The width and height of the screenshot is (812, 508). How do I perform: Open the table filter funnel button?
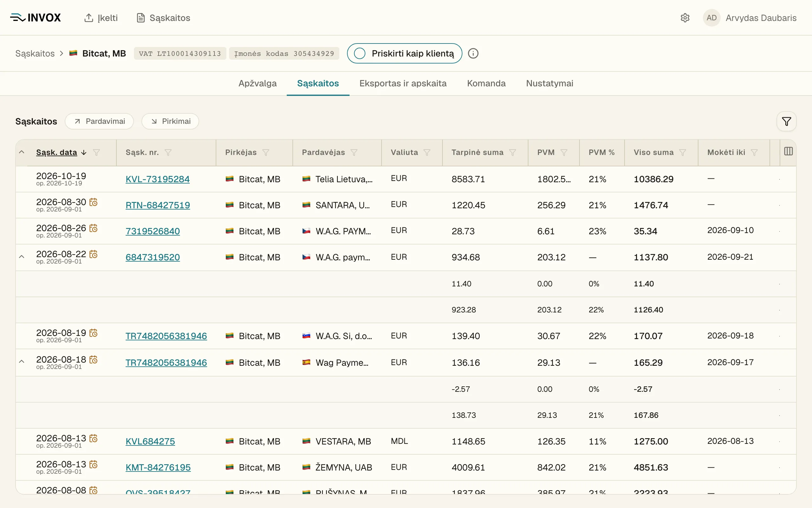[786, 121]
